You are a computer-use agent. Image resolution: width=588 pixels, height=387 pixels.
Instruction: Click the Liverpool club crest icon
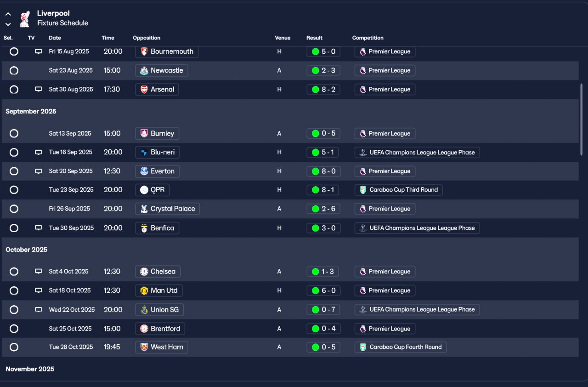pyautogui.click(x=25, y=18)
